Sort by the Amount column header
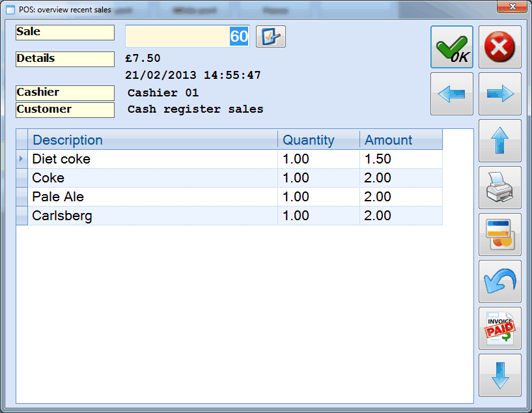Viewport: 532px width, 413px height. click(400, 140)
